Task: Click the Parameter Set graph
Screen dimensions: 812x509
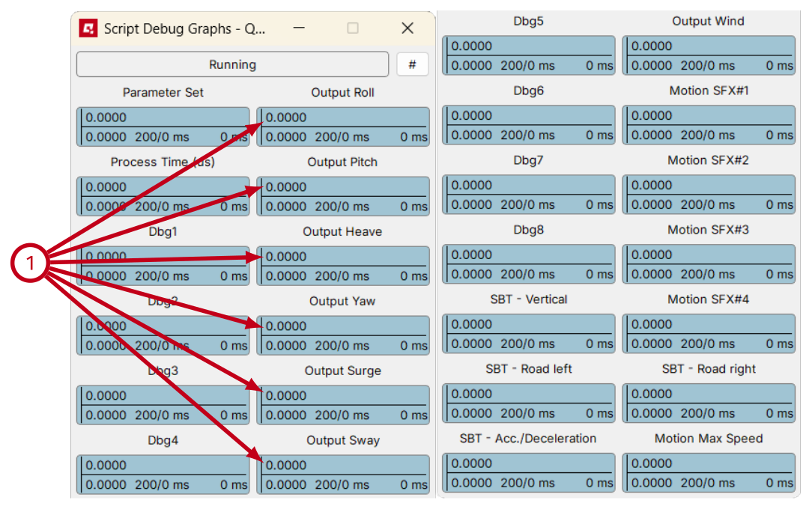Action: click(163, 127)
